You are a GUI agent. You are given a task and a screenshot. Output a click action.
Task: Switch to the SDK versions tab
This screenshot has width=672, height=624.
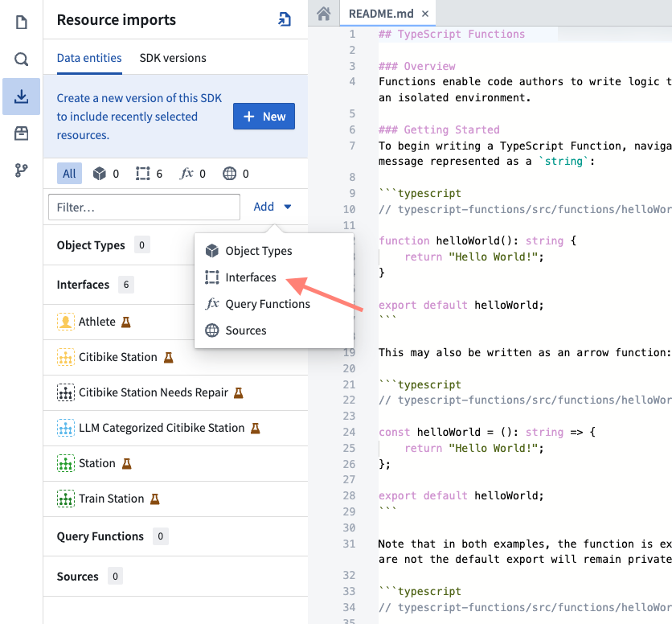click(173, 58)
